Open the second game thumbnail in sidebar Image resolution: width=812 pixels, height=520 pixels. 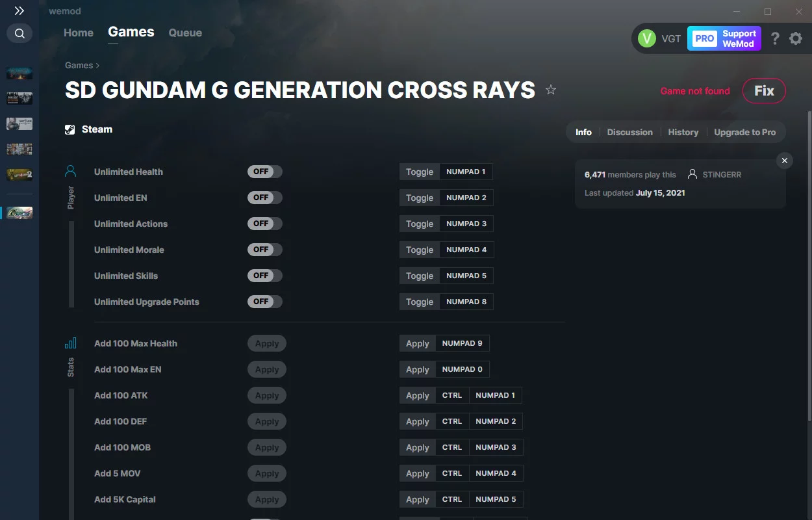coord(19,99)
